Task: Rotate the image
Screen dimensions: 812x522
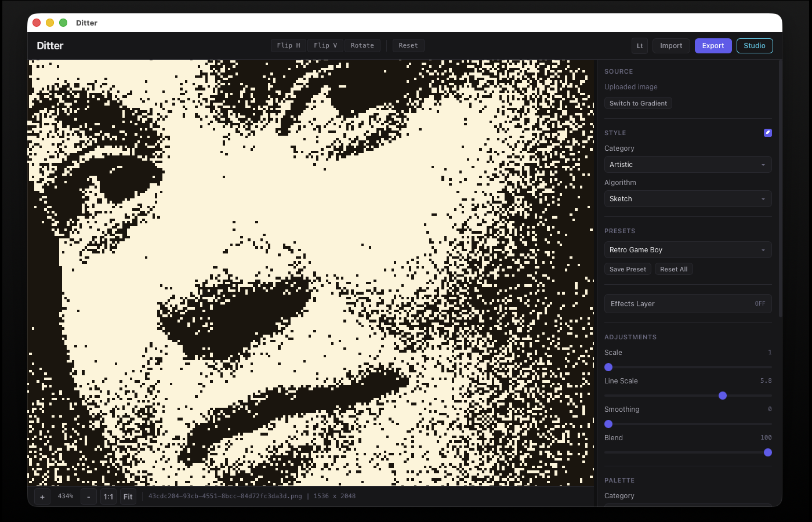Action: pos(362,46)
